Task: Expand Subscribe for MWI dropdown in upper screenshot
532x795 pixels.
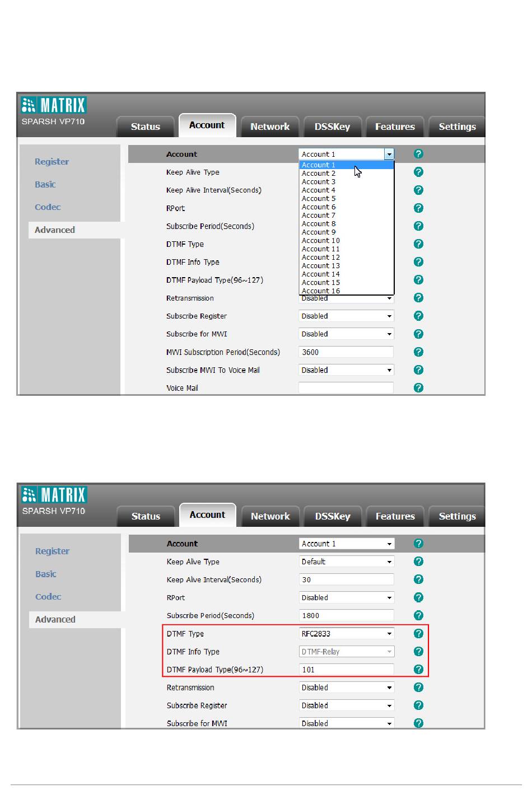Action: [x=347, y=334]
